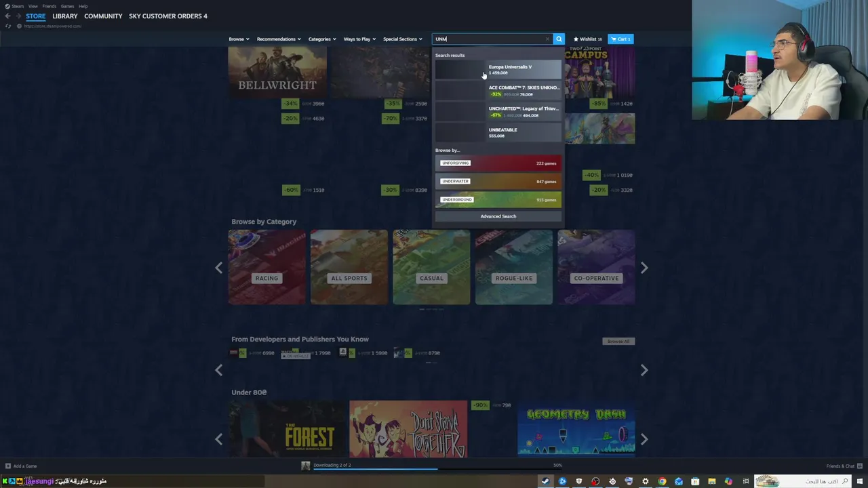Open Microsoft Store in taskbar

click(695, 481)
